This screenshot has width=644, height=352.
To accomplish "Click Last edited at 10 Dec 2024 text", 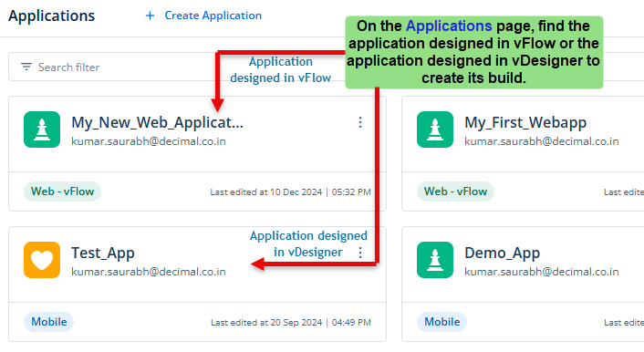I will [290, 192].
